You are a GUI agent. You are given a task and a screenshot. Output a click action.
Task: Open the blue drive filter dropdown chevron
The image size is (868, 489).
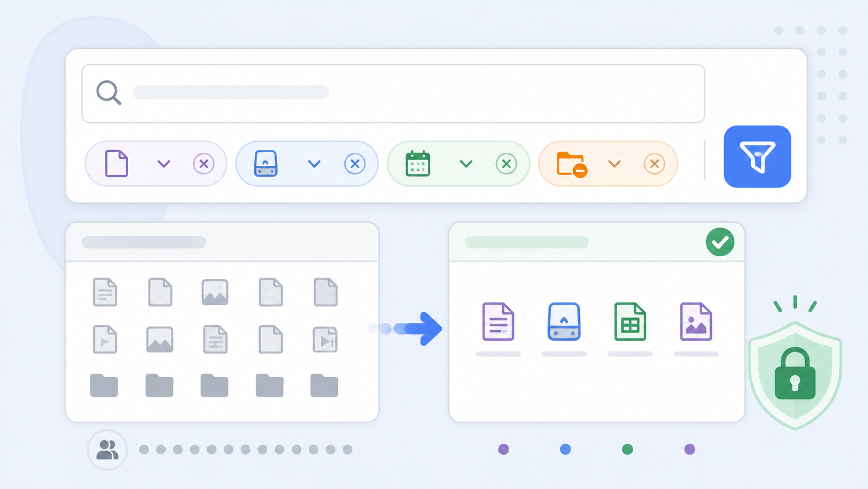pos(314,164)
